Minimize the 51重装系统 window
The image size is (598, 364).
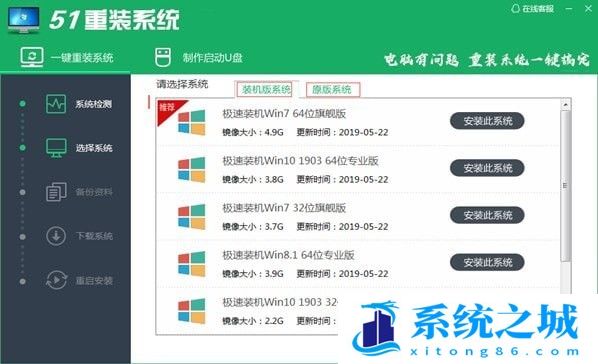click(569, 8)
